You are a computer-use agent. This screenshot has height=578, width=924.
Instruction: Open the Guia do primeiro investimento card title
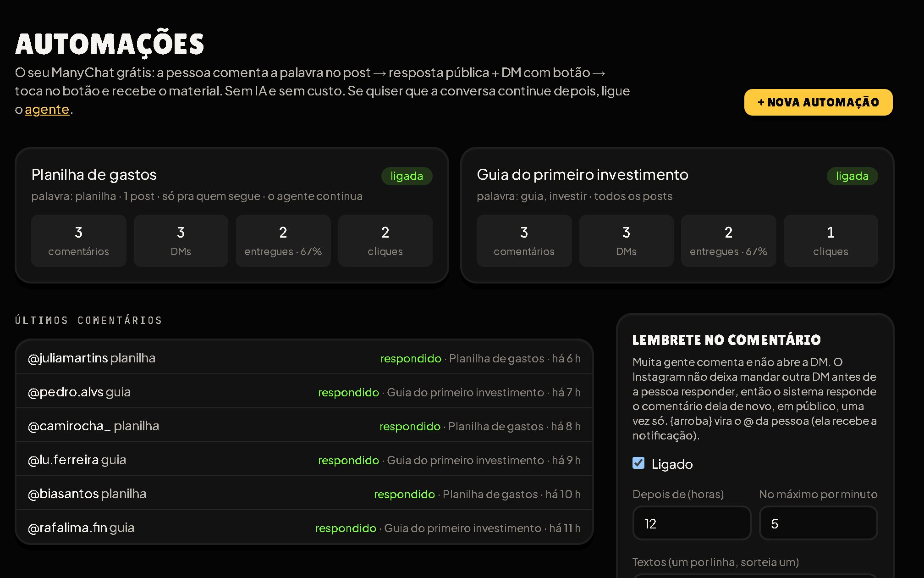(x=583, y=175)
